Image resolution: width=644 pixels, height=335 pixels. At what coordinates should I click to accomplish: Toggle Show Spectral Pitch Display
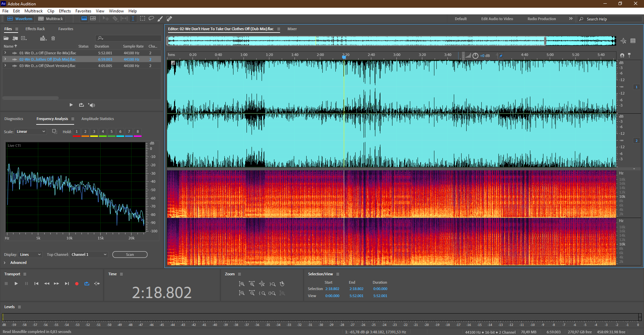pos(93,19)
